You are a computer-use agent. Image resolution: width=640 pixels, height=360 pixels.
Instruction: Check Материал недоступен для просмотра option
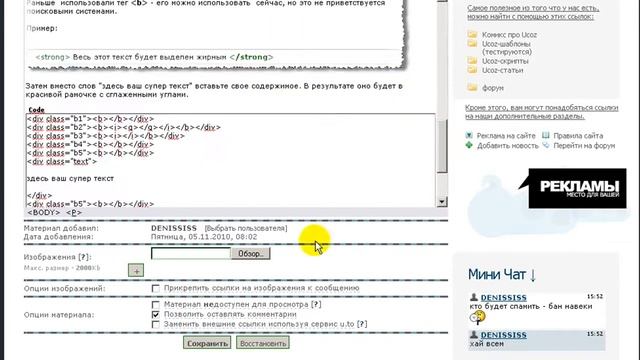tap(156, 305)
